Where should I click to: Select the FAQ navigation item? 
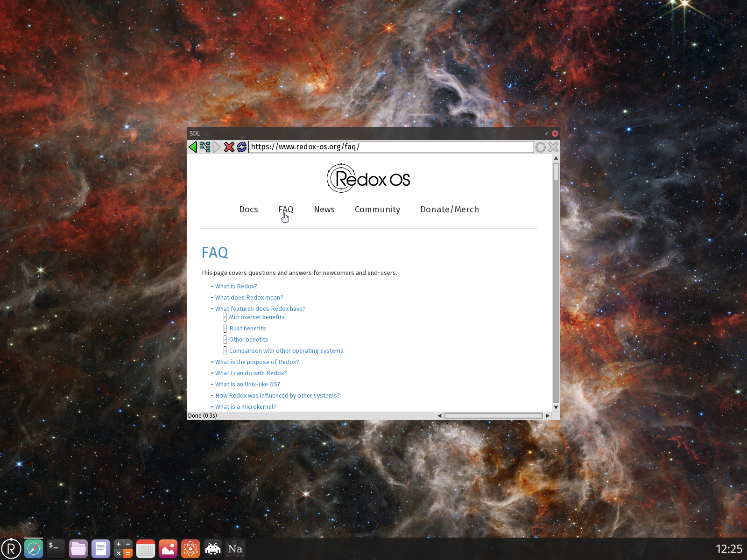[286, 210]
